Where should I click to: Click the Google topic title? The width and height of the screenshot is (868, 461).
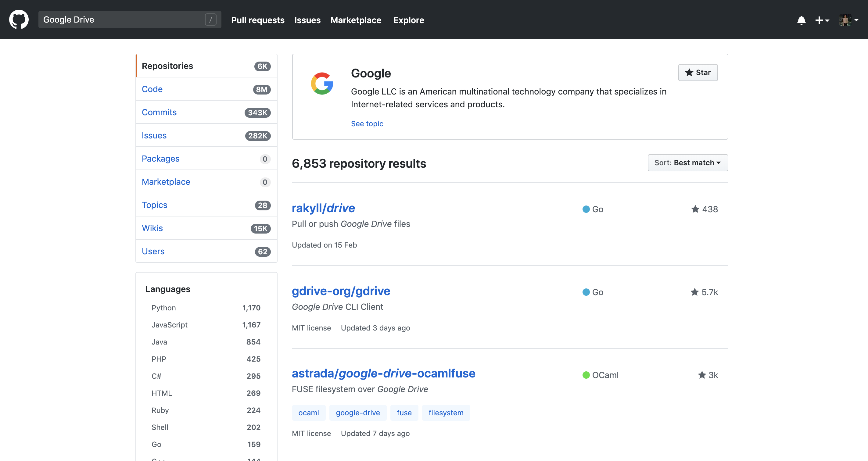coord(371,73)
